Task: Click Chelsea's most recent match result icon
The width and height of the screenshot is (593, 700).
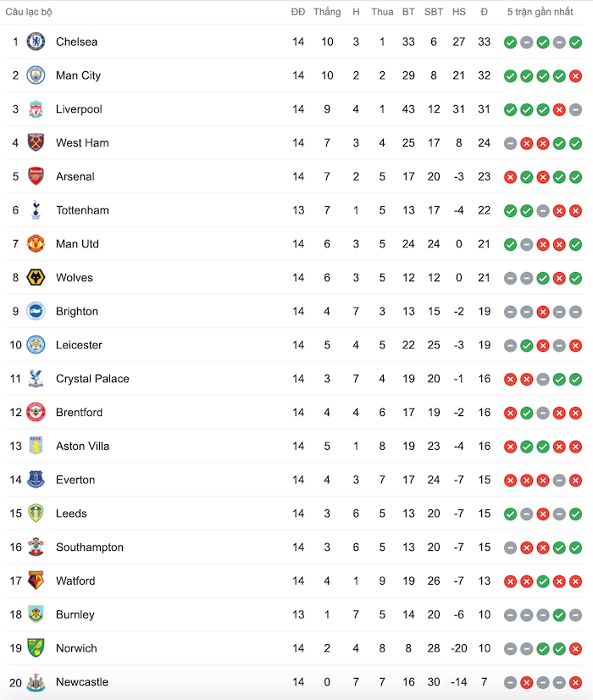Action: (575, 42)
